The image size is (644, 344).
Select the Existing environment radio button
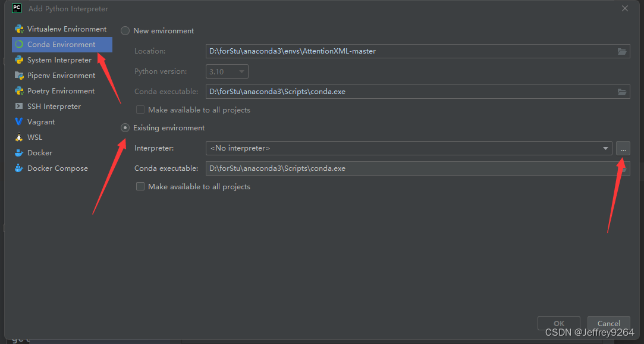pyautogui.click(x=125, y=128)
